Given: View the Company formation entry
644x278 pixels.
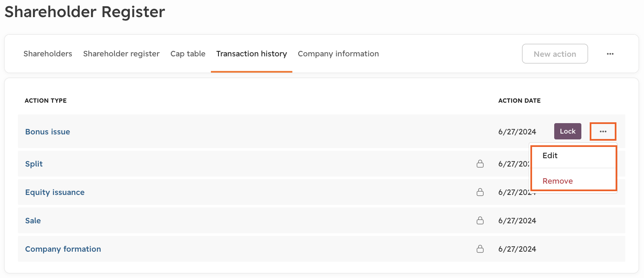Looking at the screenshot, I should 63,249.
